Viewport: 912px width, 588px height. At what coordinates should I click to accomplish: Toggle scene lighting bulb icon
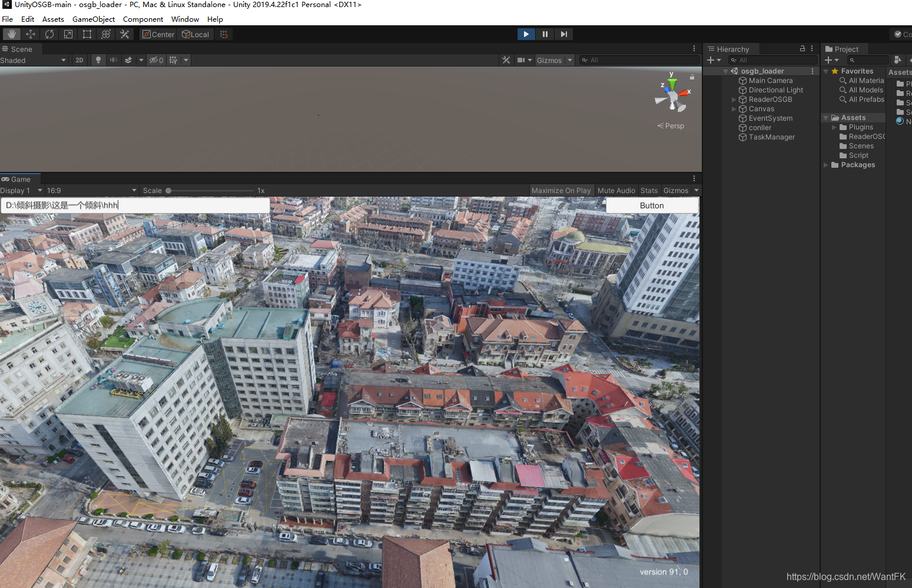pos(98,60)
